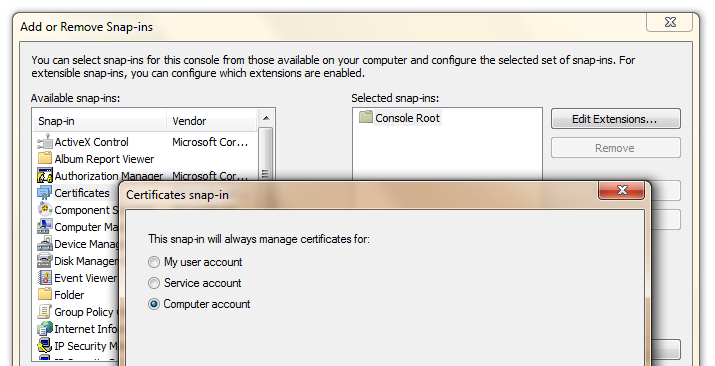Select the Computer account radio button
This screenshot has width=715, height=366.
(154, 304)
